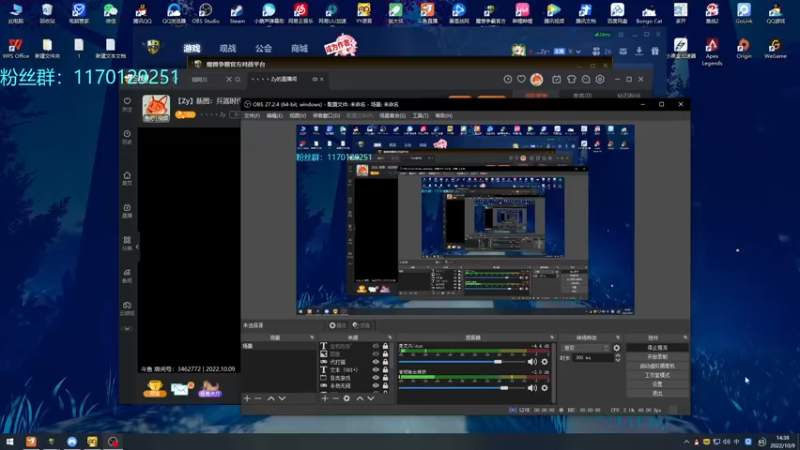
Task: Mute 麦克风/Aux speaker icon in mixer
Action: click(x=532, y=362)
